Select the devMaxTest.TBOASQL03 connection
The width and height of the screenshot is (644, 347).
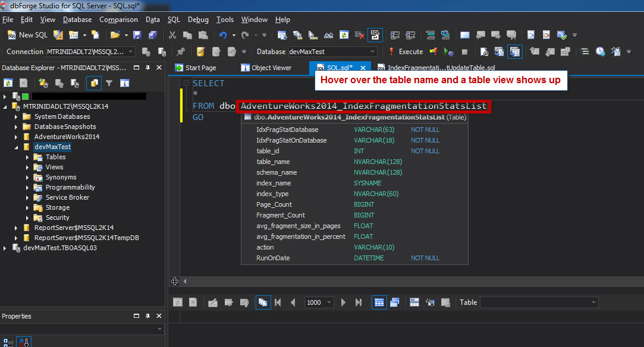[60, 248]
